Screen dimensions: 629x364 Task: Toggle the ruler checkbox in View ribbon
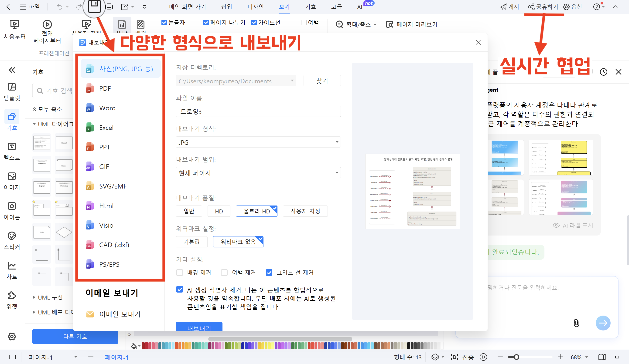click(x=164, y=23)
